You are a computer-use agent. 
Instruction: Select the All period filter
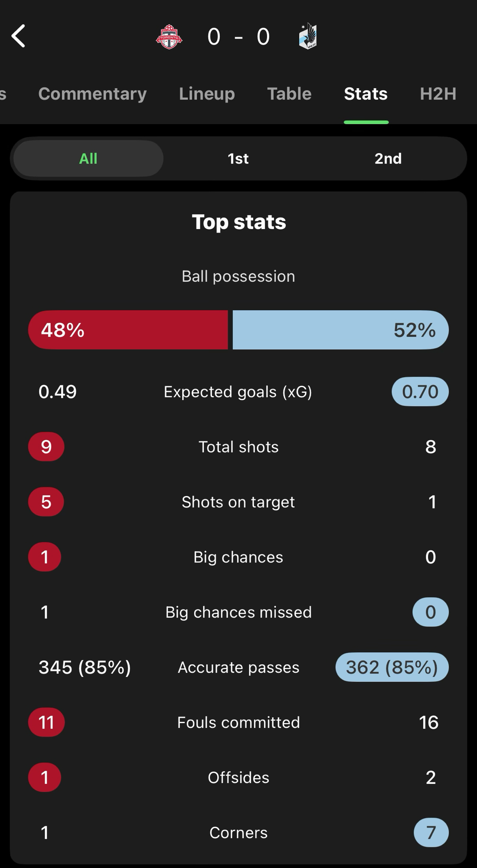(88, 158)
